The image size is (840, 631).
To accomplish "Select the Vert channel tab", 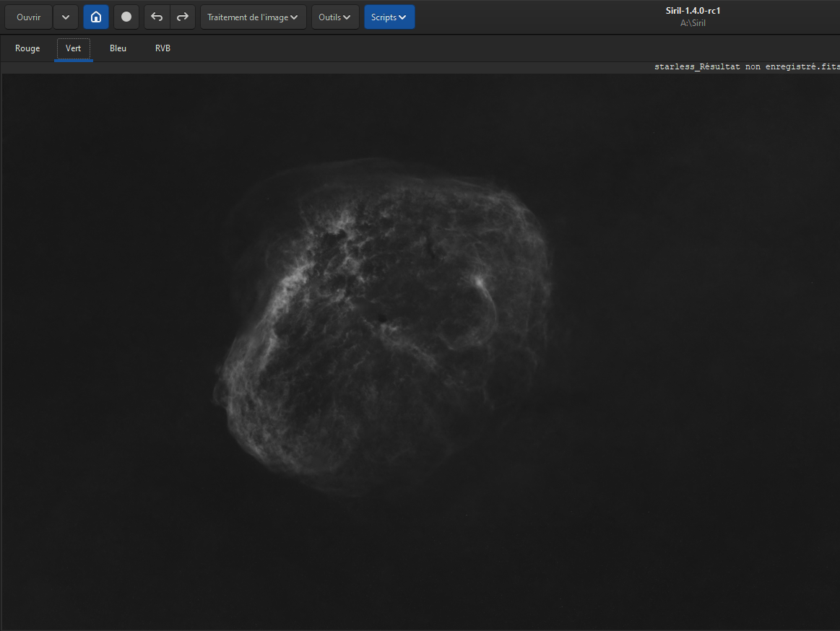I will [x=74, y=48].
